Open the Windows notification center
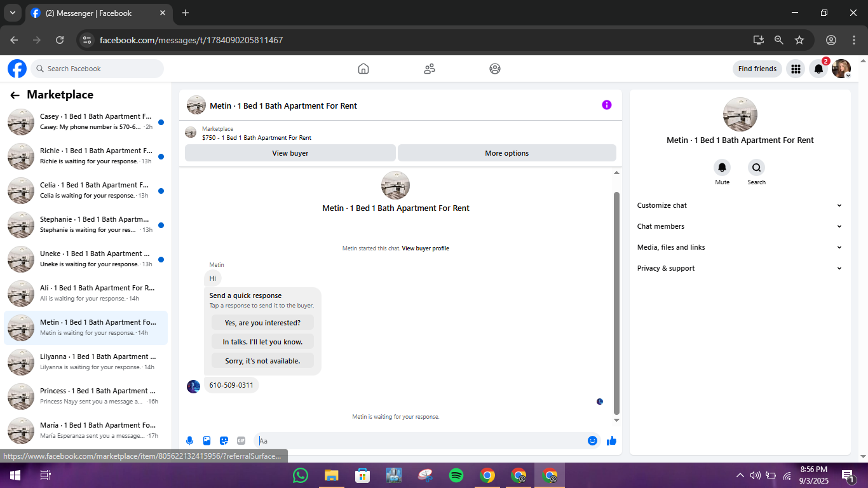This screenshot has width=868, height=488. tap(848, 475)
